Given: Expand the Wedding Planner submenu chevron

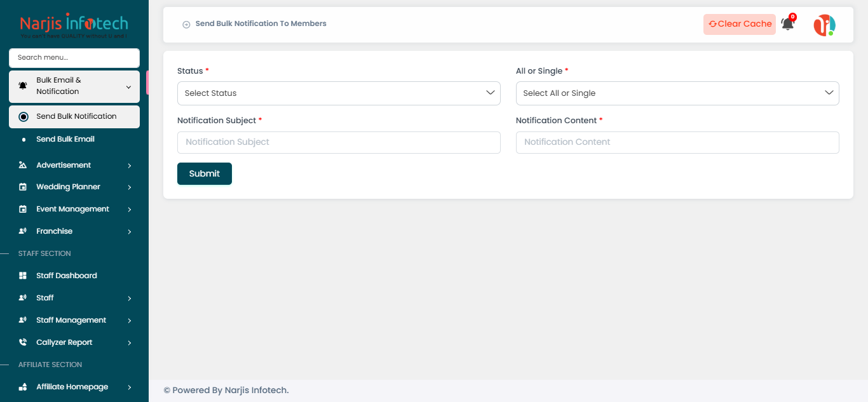Looking at the screenshot, I should (x=129, y=187).
